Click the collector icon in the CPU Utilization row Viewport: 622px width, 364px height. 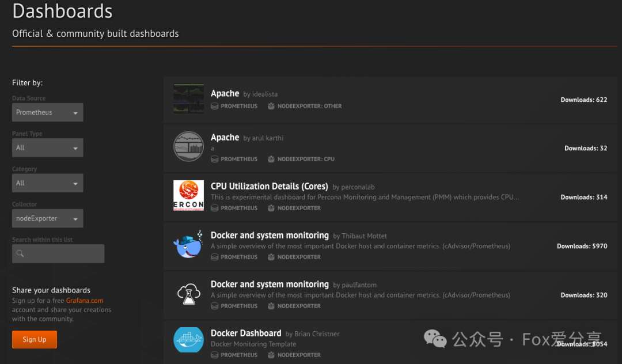(x=271, y=208)
